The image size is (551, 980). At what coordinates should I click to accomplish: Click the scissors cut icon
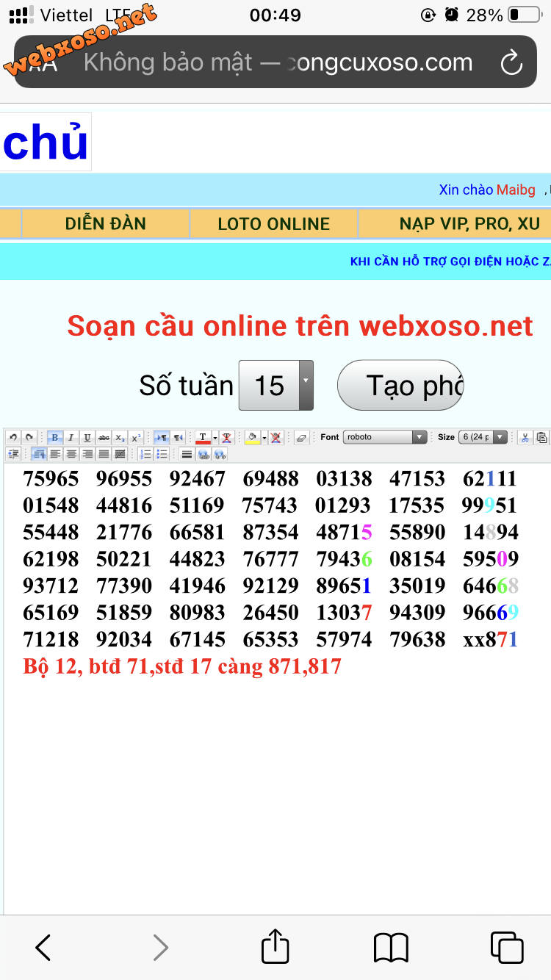[525, 437]
